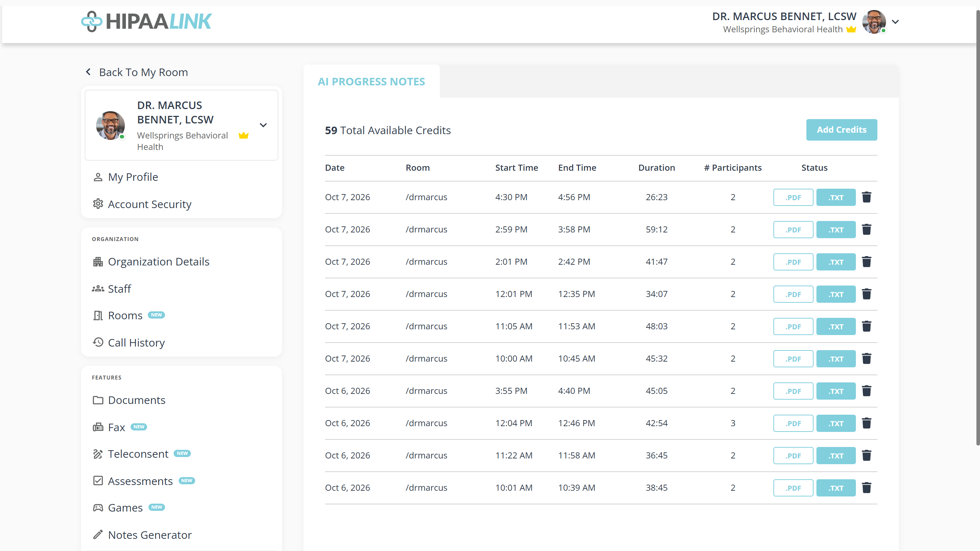Image resolution: width=980 pixels, height=551 pixels.
Task: Click the back arrow to My Room
Action: (88, 72)
